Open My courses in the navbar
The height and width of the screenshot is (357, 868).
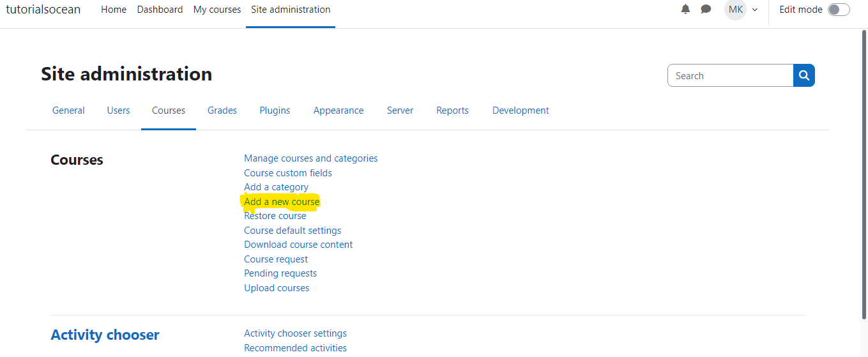[x=217, y=10]
